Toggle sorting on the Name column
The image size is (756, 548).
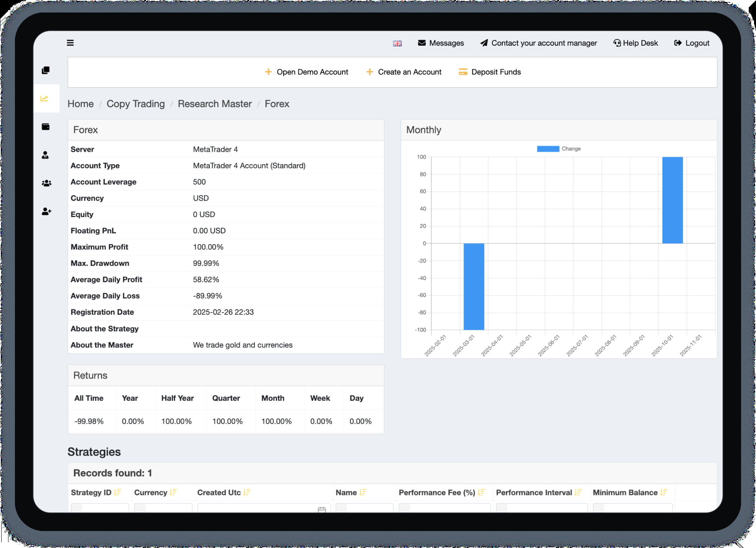pos(362,492)
